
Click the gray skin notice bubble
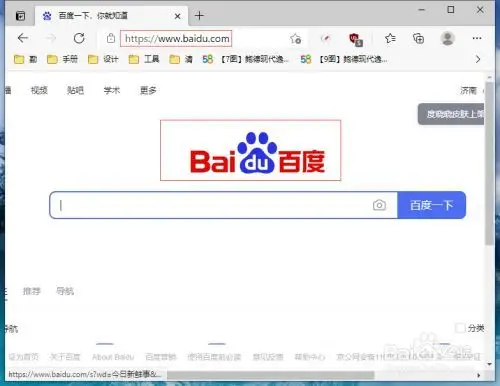tap(451, 114)
